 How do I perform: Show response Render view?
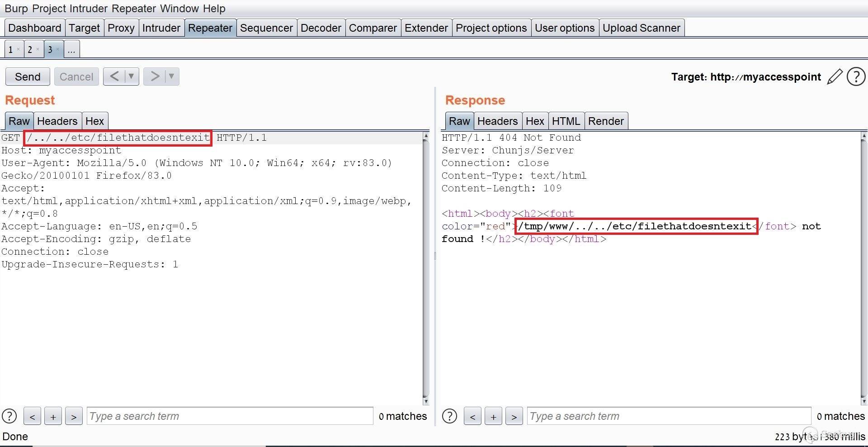(606, 121)
